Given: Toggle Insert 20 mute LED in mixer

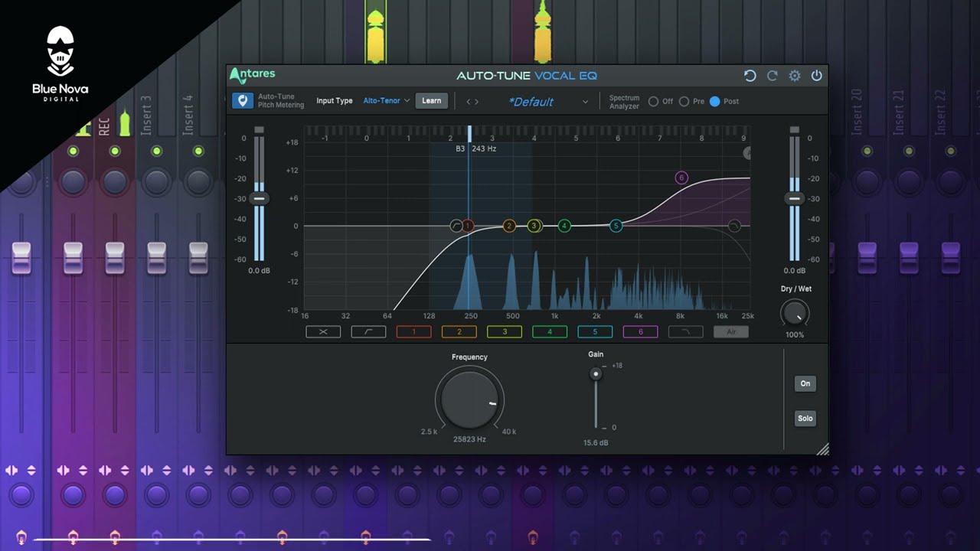Looking at the screenshot, I should click(867, 152).
